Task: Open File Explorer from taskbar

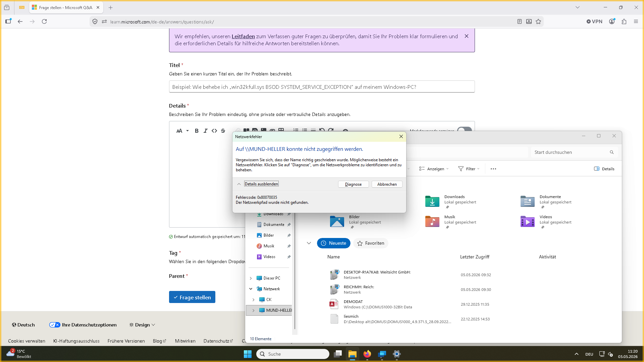Action: click(352, 354)
